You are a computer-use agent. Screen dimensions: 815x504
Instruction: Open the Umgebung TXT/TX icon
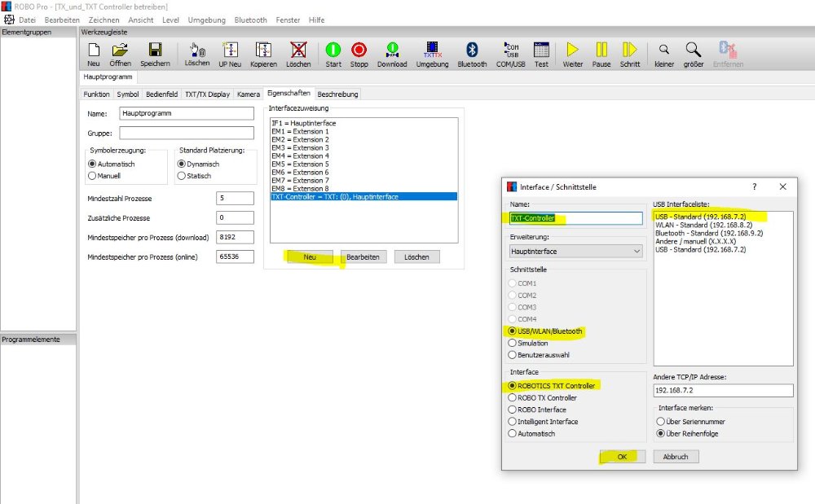(x=432, y=54)
